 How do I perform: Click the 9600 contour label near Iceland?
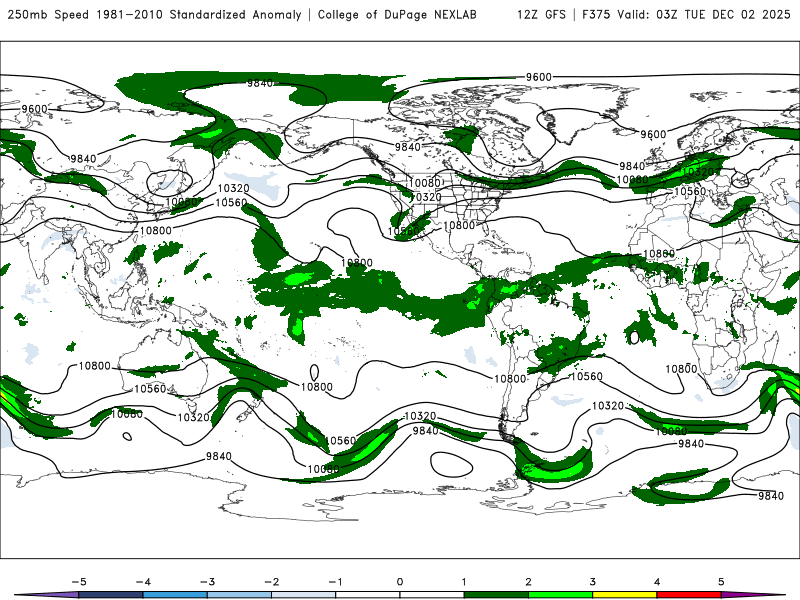[x=653, y=134]
